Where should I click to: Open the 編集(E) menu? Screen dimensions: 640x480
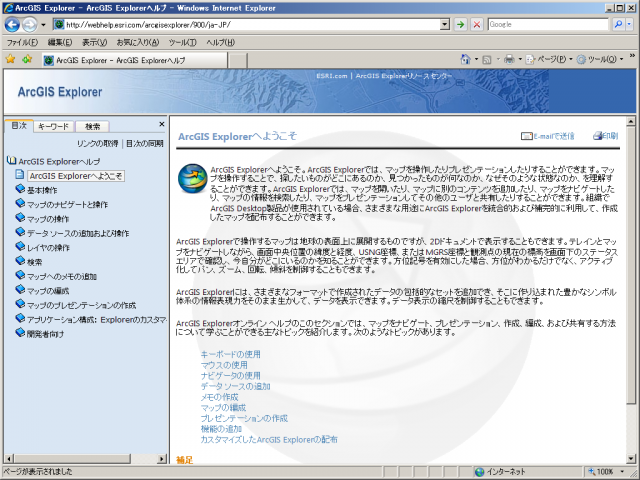pyautogui.click(x=60, y=42)
